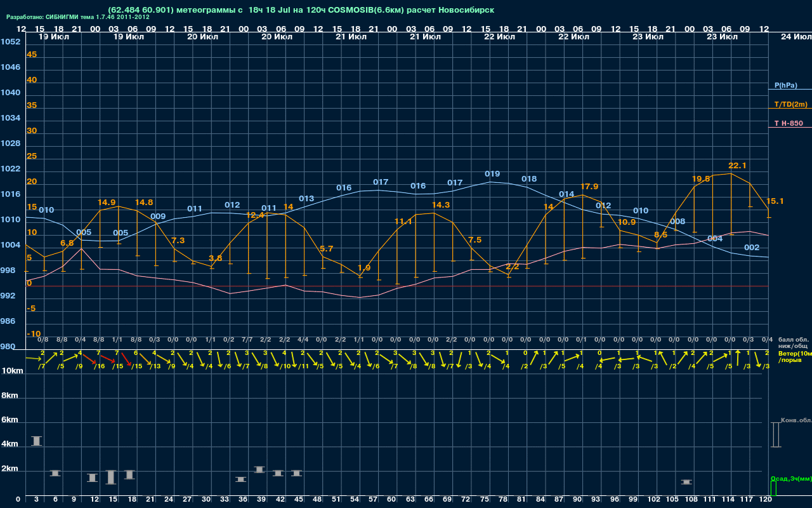Click the 4/4 cloud amount value
The width and height of the screenshot is (812, 508).
coord(303,340)
